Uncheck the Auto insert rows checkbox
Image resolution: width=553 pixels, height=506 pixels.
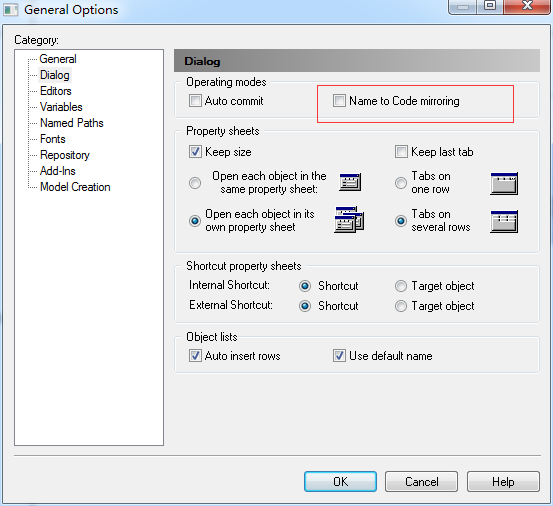tap(195, 355)
